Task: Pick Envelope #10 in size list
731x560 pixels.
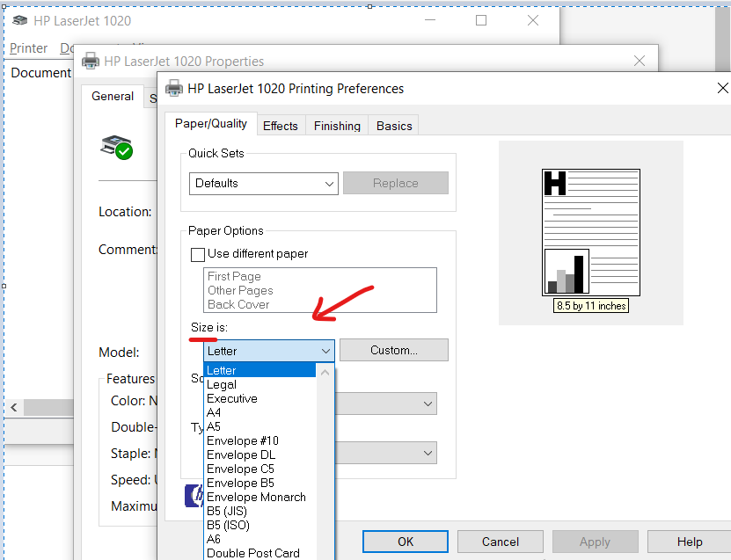Action: (242, 440)
